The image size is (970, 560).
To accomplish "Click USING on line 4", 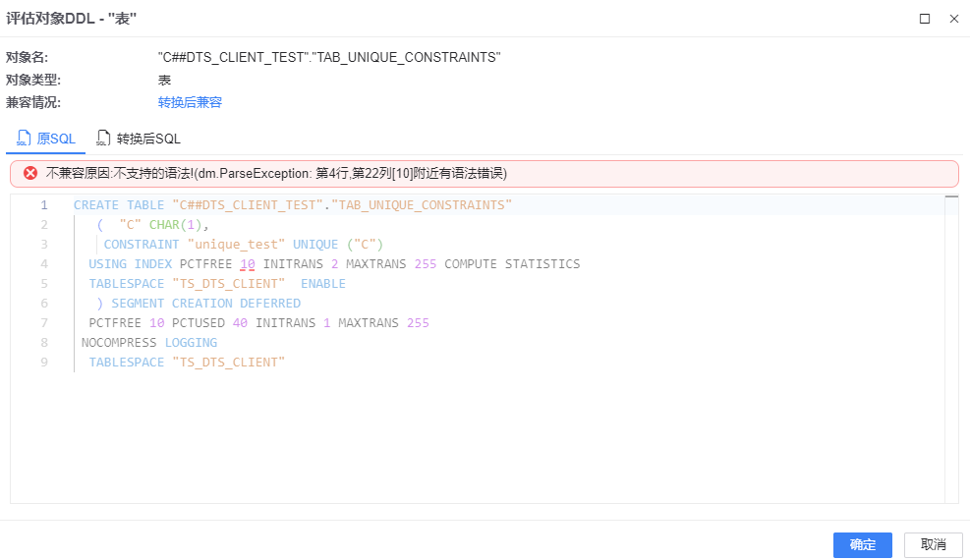I will click(108, 264).
